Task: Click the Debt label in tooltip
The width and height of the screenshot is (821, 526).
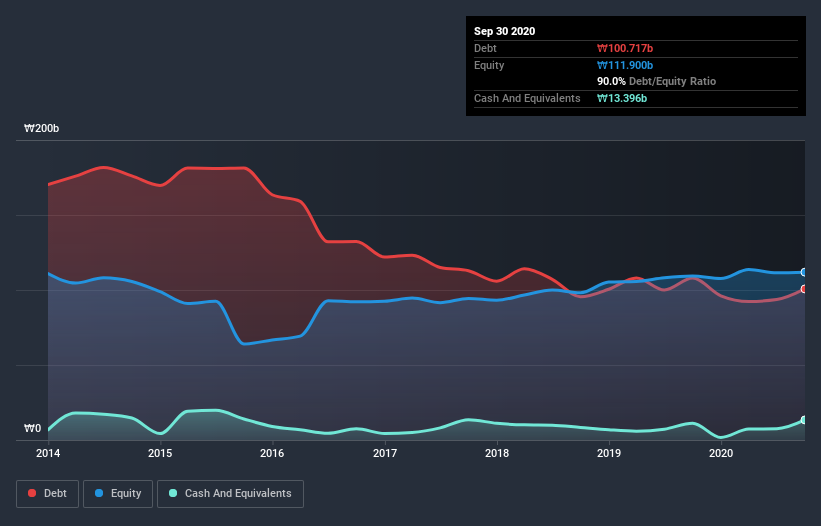Action: pos(485,48)
